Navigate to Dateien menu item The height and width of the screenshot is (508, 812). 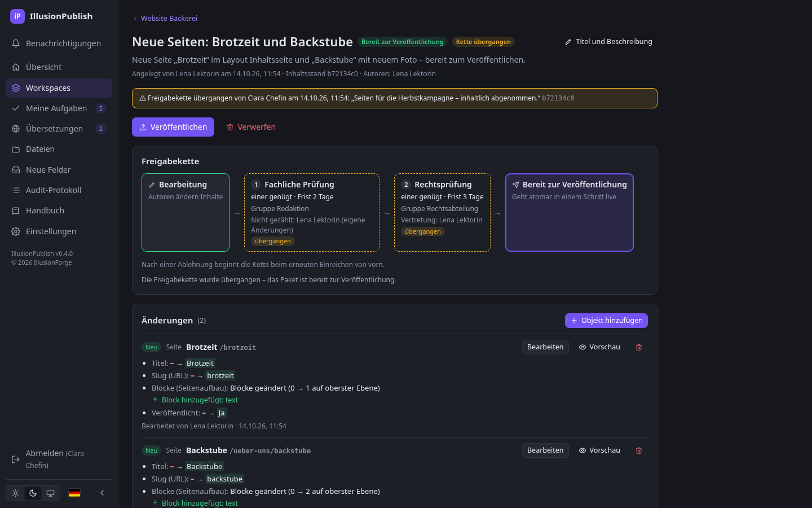(x=59, y=149)
